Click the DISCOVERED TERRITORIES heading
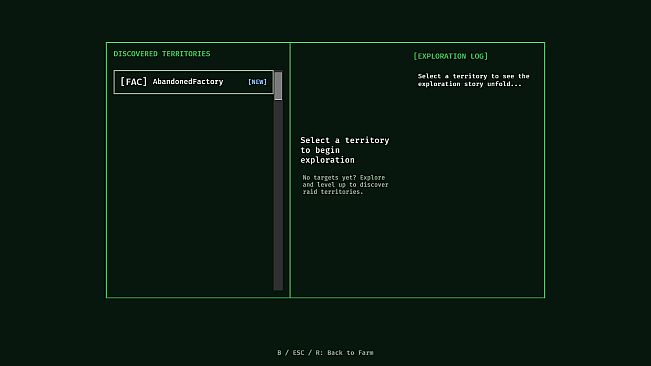This screenshot has width=651, height=366. point(162,54)
